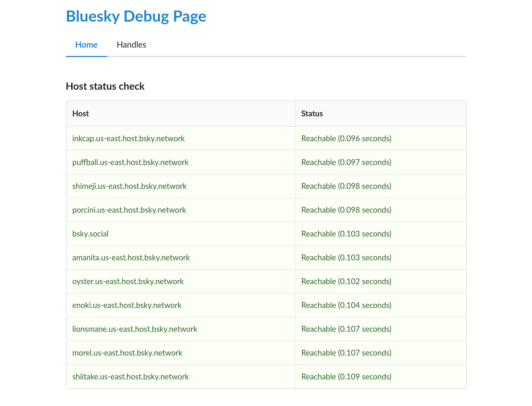Select lionsmane.us-east.host.bsky.network host cell

tap(181, 329)
